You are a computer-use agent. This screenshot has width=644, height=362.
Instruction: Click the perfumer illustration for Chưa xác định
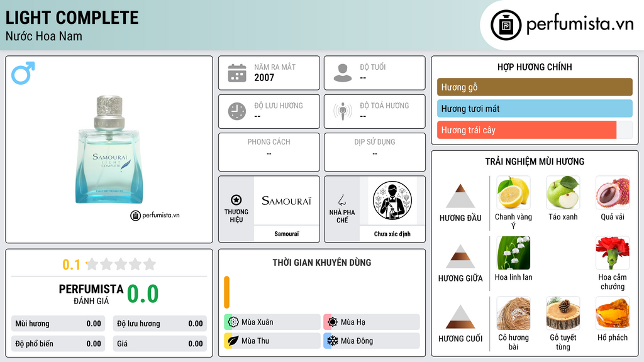click(392, 200)
